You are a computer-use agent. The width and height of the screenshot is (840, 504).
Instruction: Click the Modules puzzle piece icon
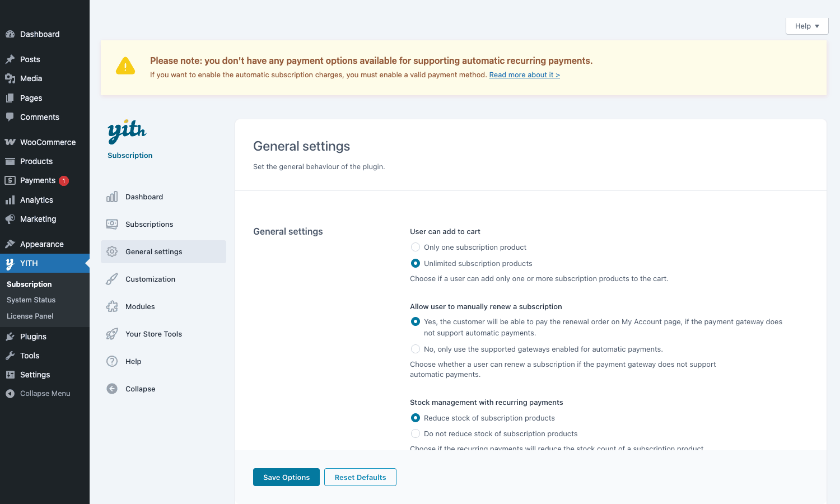(112, 306)
